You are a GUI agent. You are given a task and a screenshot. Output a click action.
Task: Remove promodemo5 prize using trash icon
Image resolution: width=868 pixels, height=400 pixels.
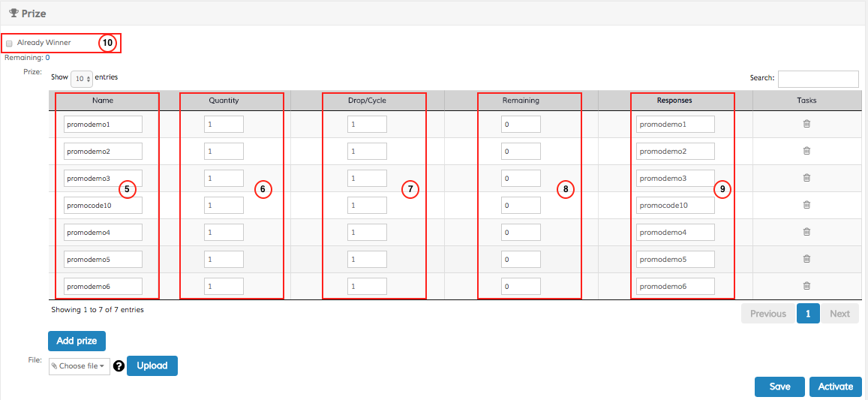tap(806, 259)
